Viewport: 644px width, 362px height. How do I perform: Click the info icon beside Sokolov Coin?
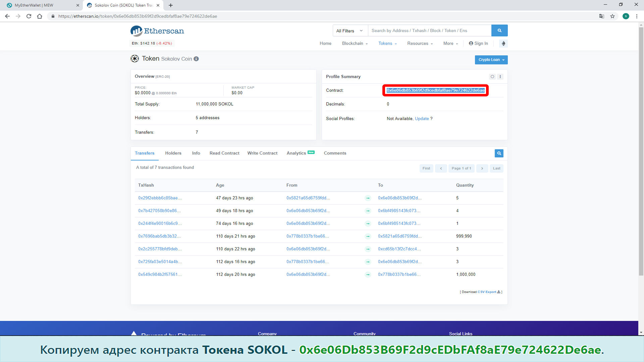(196, 59)
